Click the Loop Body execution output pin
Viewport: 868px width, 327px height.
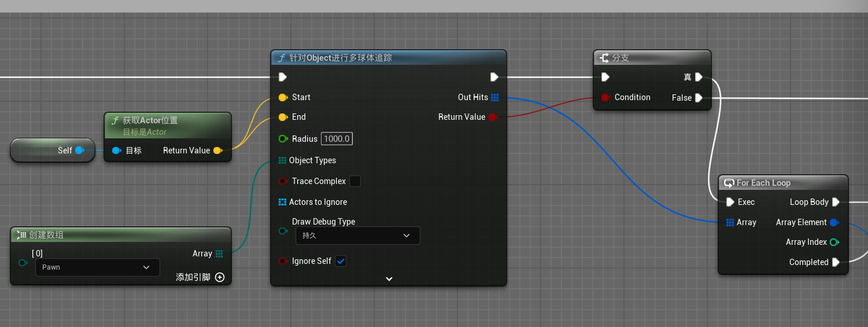pyautogui.click(x=836, y=202)
